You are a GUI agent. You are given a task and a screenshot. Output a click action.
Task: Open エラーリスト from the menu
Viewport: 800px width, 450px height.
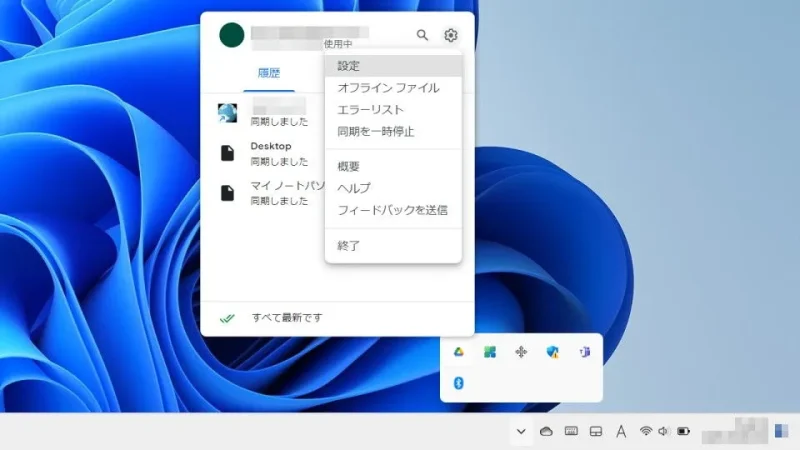(370, 110)
